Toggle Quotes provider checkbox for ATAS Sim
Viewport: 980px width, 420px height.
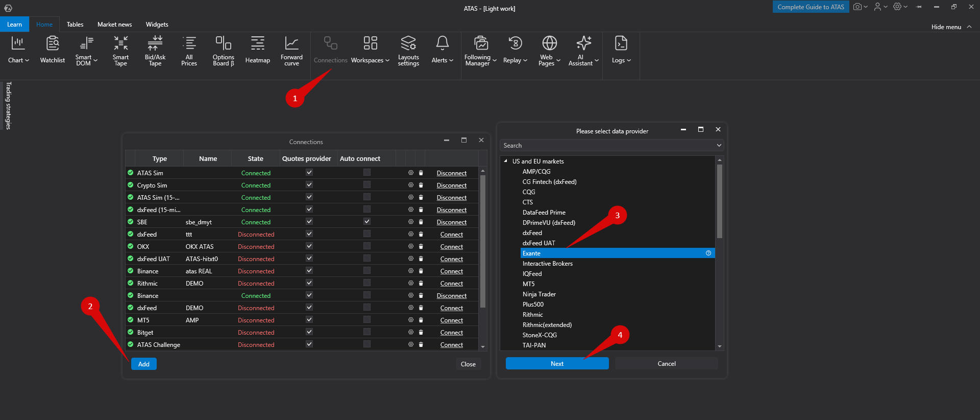(x=309, y=172)
